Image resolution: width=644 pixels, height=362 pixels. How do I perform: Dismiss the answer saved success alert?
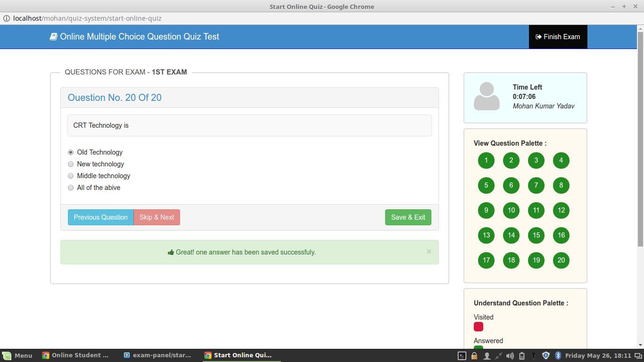(429, 252)
